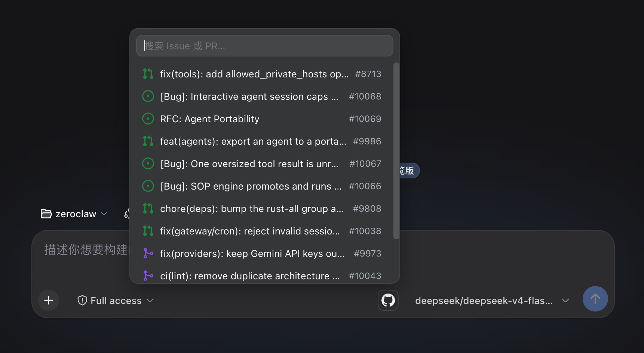Click number #9973

[x=368, y=254]
